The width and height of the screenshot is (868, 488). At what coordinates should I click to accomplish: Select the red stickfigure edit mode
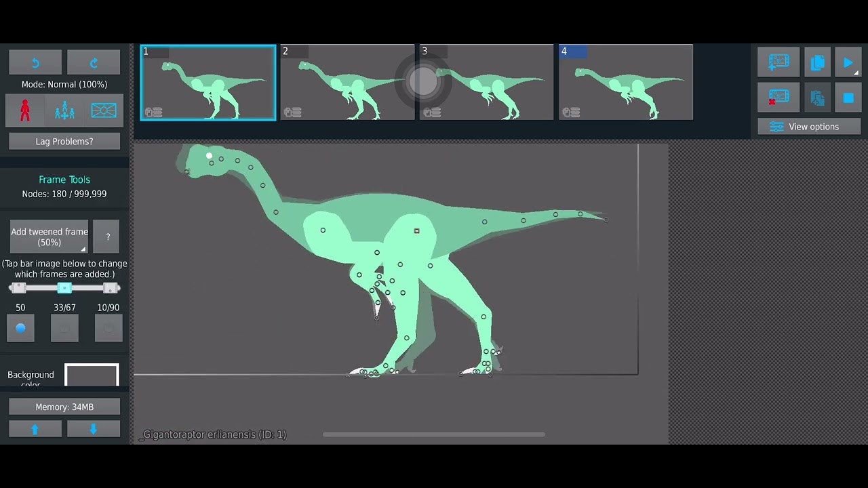click(x=25, y=110)
